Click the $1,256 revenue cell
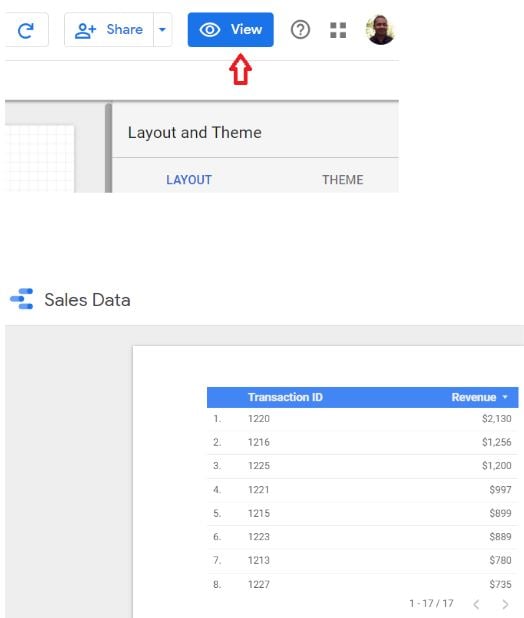Image resolution: width=524 pixels, height=618 pixels. [496, 442]
